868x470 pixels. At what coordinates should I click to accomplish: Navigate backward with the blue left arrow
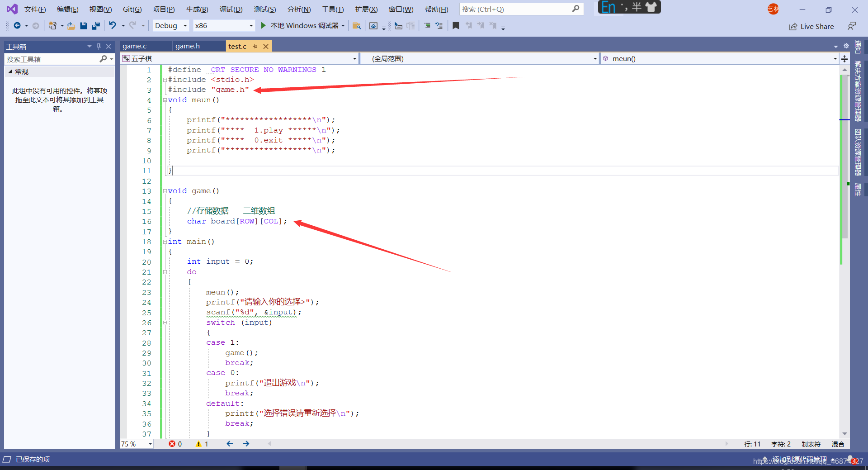230,444
